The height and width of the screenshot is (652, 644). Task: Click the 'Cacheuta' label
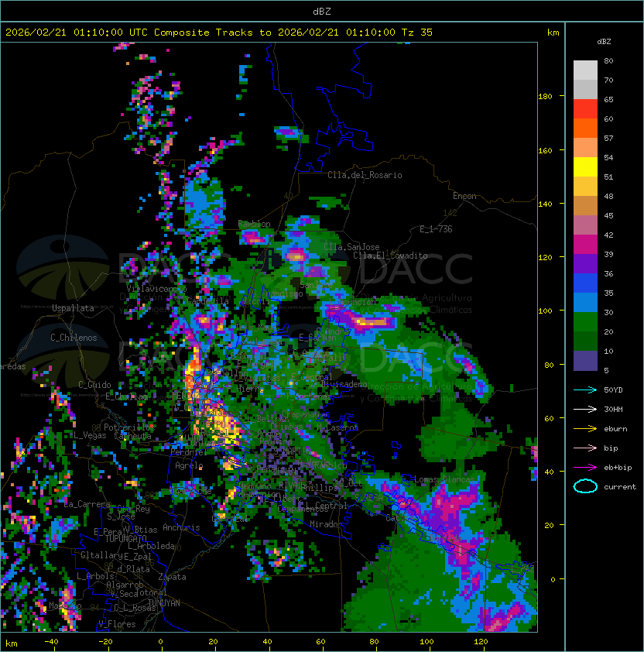[x=132, y=436]
